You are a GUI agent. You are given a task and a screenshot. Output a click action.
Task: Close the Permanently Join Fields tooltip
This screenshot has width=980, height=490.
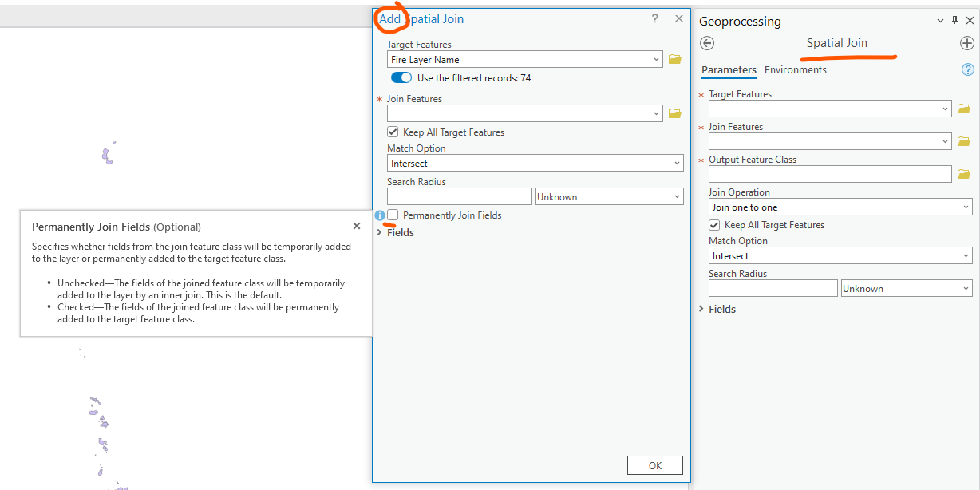[x=357, y=227]
